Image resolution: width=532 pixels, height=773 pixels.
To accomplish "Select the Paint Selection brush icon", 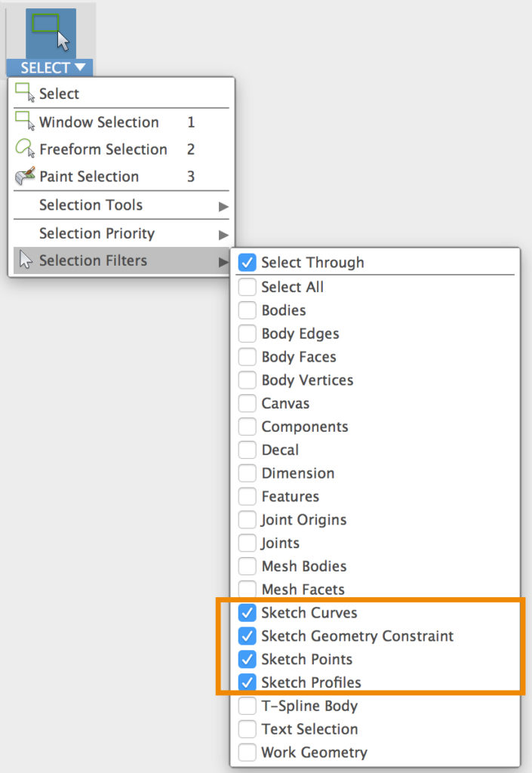I will (x=23, y=176).
